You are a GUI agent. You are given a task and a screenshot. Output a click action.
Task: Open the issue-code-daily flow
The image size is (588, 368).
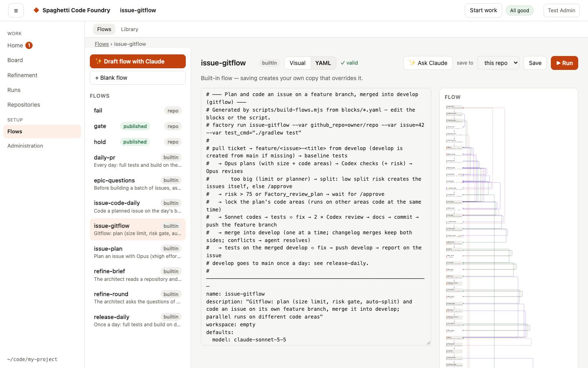click(x=138, y=207)
